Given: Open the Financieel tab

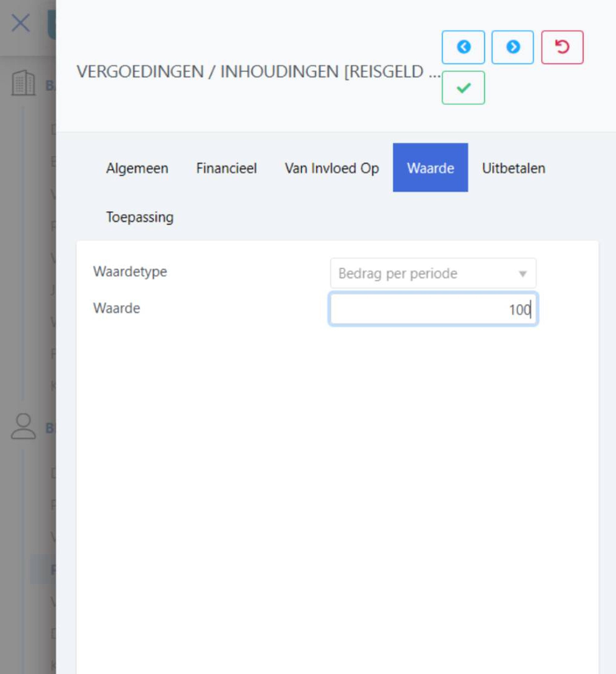Looking at the screenshot, I should [226, 168].
